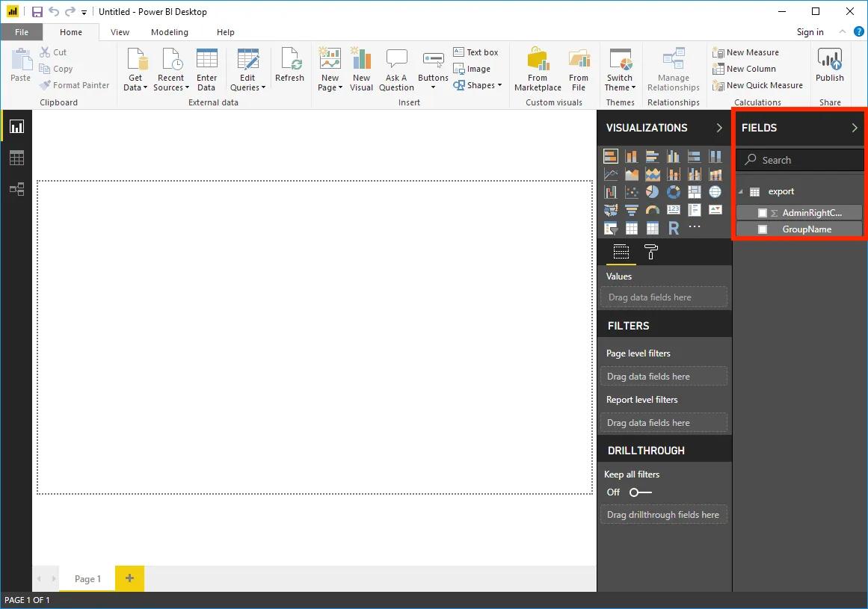Open the Quick Access Toolbar customize arrow
This screenshot has width=868, height=609.
(x=84, y=12)
